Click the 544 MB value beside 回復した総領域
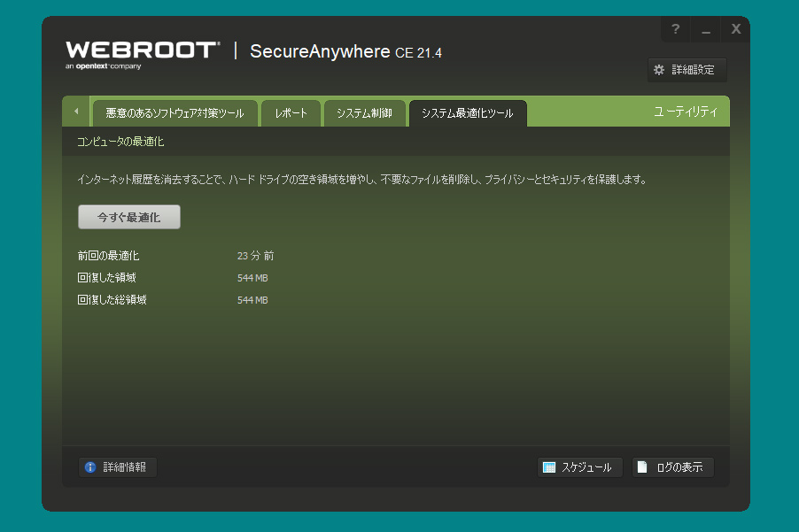Viewport: 799px width, 532px height. coord(252,300)
